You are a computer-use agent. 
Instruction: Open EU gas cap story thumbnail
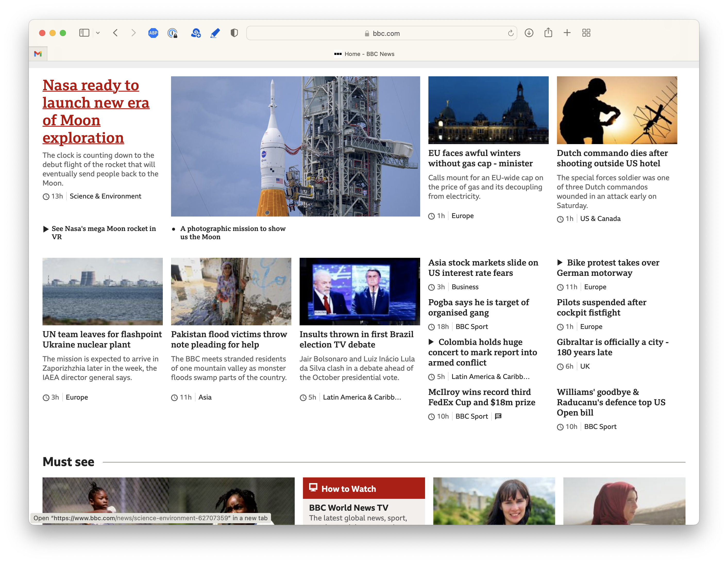pos(488,110)
